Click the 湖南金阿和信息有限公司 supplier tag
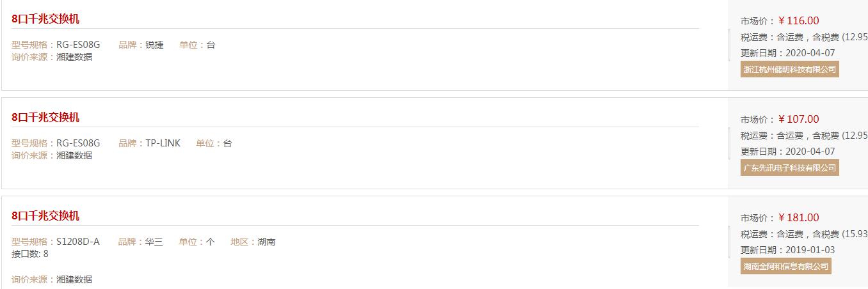Image resolution: width=868 pixels, height=289 pixels. coord(785,266)
